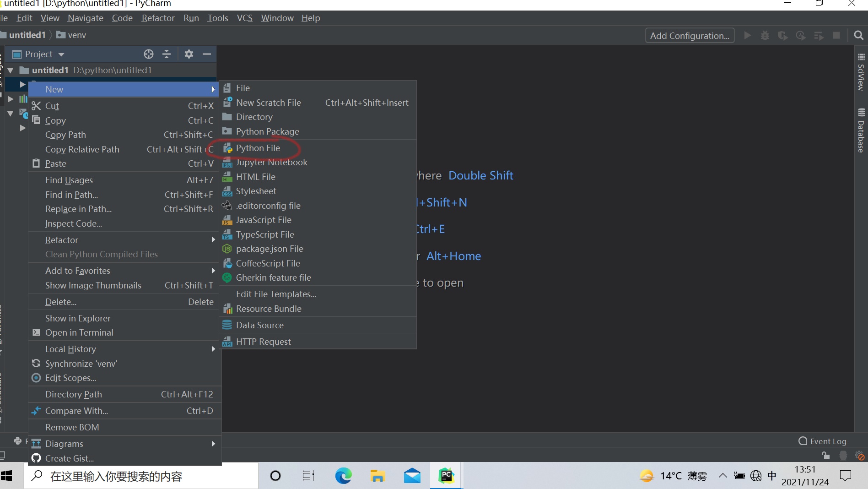Select the New Scratch File menu icon
The width and height of the screenshot is (868, 489).
(x=227, y=103)
